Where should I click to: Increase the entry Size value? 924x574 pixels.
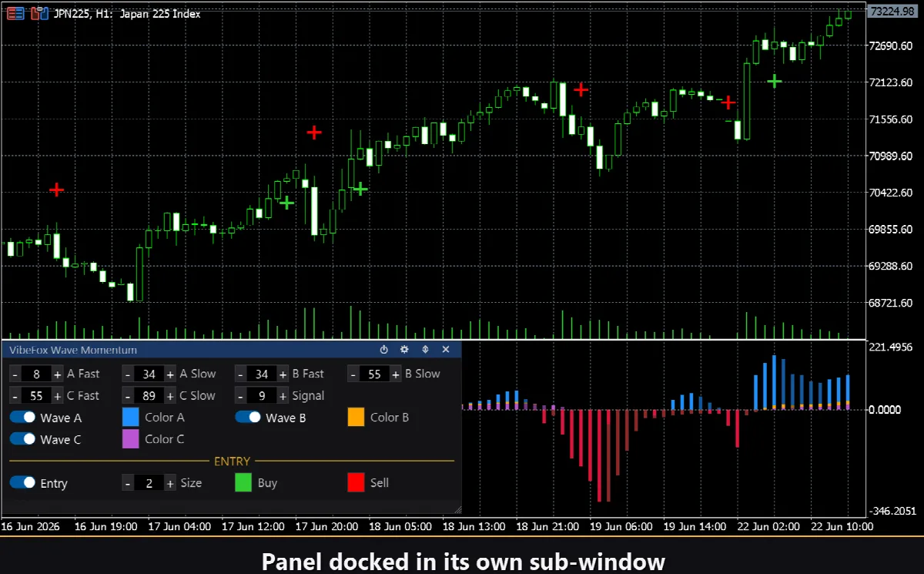click(x=170, y=483)
